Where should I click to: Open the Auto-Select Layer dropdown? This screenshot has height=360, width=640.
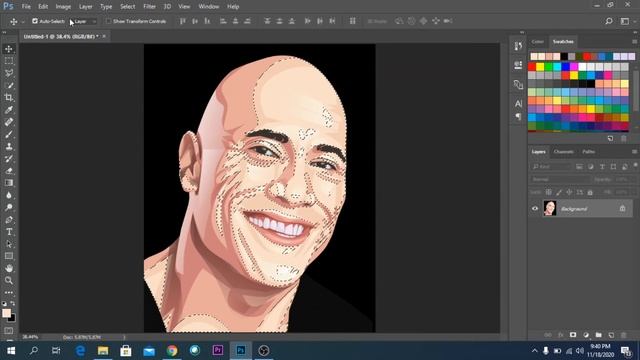point(84,21)
